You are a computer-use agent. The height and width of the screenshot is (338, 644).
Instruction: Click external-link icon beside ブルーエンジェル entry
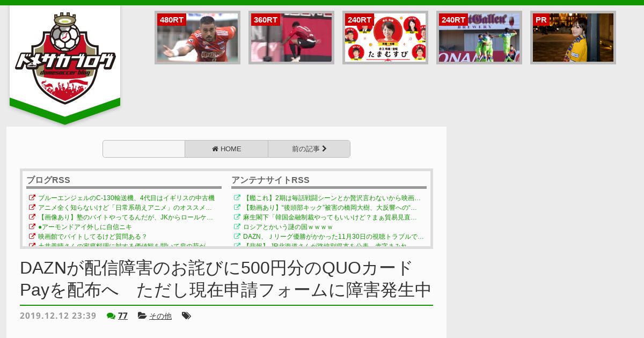(x=32, y=198)
